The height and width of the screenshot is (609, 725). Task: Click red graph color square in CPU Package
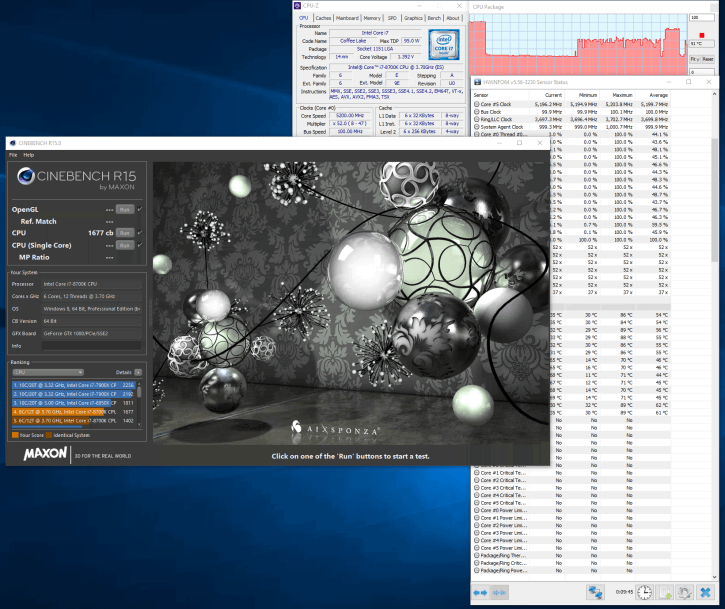click(702, 35)
